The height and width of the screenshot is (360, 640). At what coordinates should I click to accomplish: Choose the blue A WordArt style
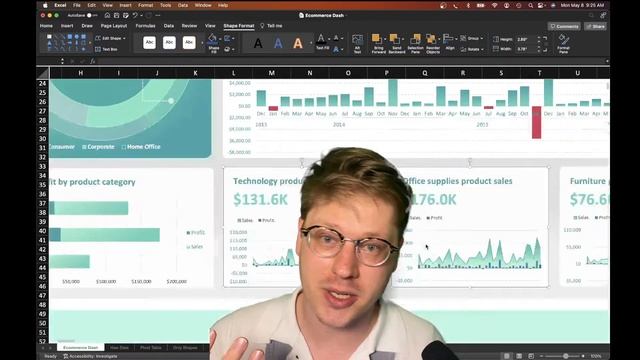coord(278,43)
